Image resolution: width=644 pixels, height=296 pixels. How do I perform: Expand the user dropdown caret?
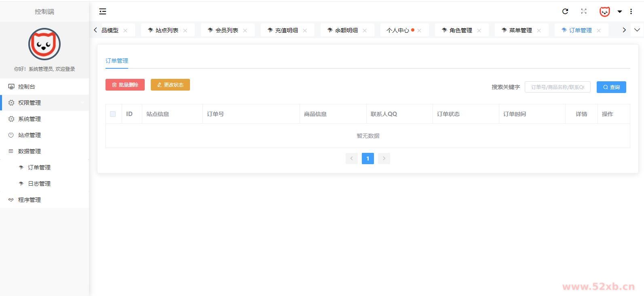(619, 12)
